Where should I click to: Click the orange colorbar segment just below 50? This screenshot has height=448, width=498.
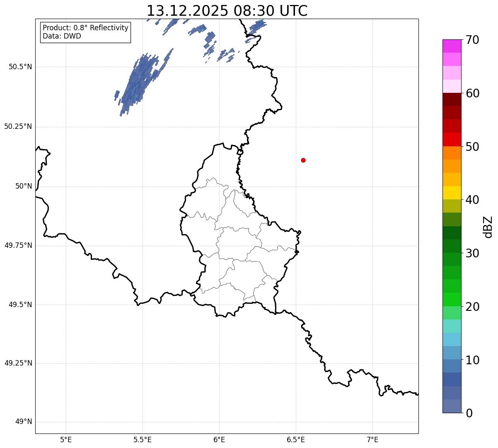[x=452, y=153]
